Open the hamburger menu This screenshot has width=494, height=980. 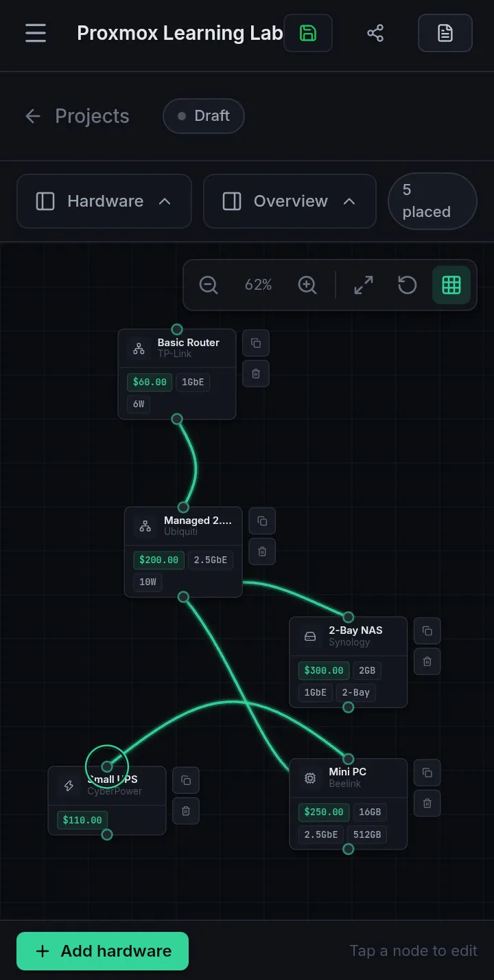pyautogui.click(x=36, y=33)
